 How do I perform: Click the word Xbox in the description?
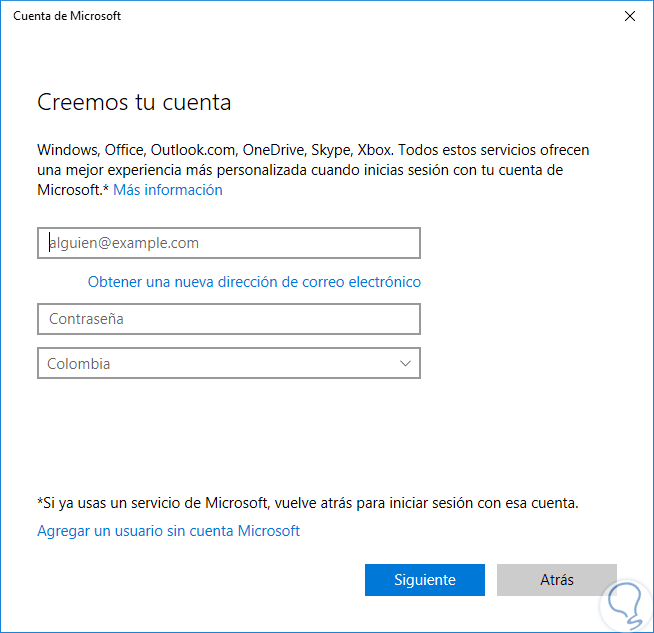pos(374,150)
